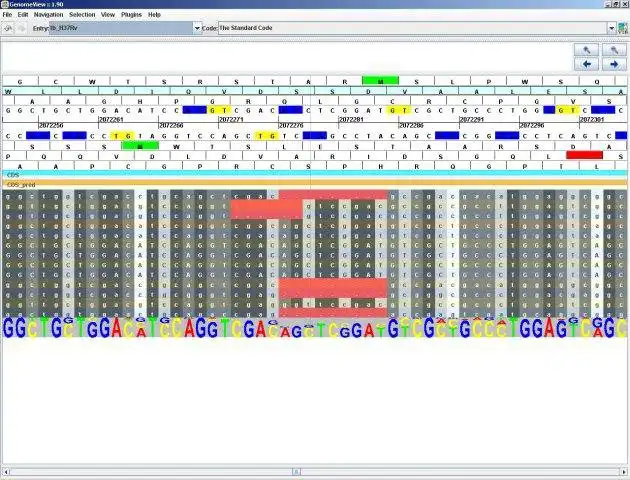Move view right with the right arrow button
This screenshot has height=480, width=630.
(x=614, y=64)
